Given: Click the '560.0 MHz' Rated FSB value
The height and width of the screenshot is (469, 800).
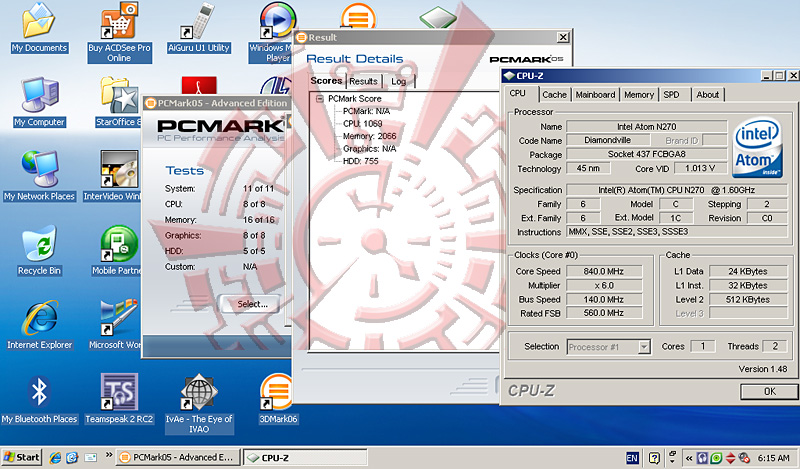Looking at the screenshot, I should (604, 313).
